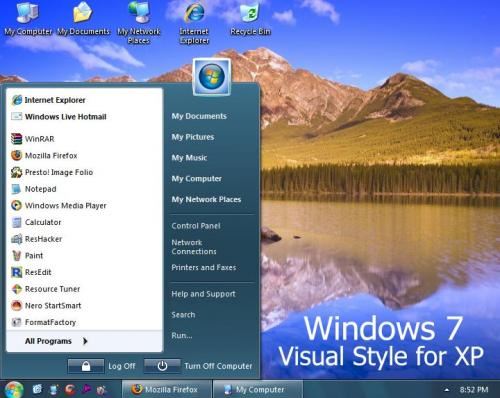Open the first quick launch icon beside Start orb
This screenshot has width=500, height=398.
pyautogui.click(x=37, y=389)
